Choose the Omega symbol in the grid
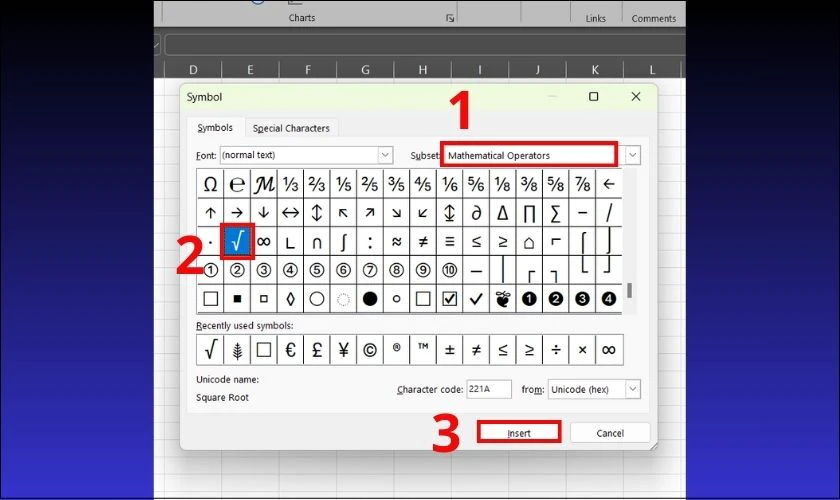The image size is (840, 500). point(210,185)
